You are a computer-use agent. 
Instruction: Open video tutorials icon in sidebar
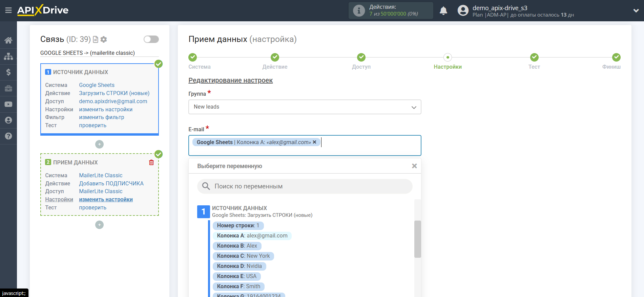[8, 104]
